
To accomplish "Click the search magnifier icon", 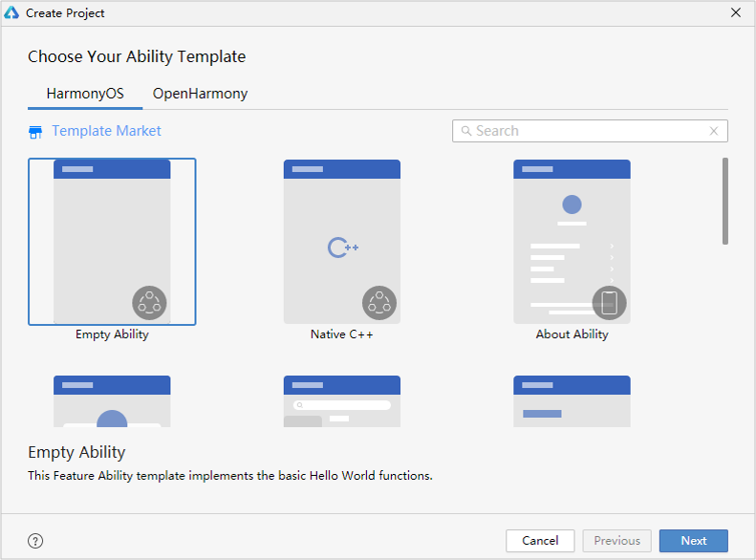I will click(x=465, y=131).
